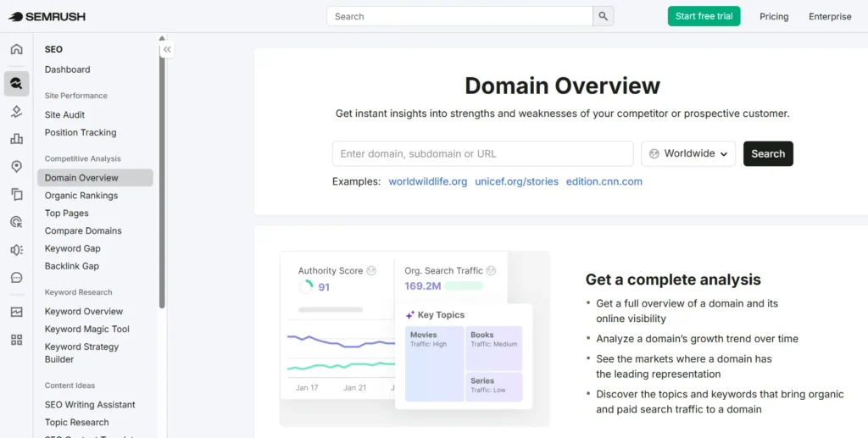Click the magnifier search button in header
This screenshot has height=438, width=868.
[604, 17]
